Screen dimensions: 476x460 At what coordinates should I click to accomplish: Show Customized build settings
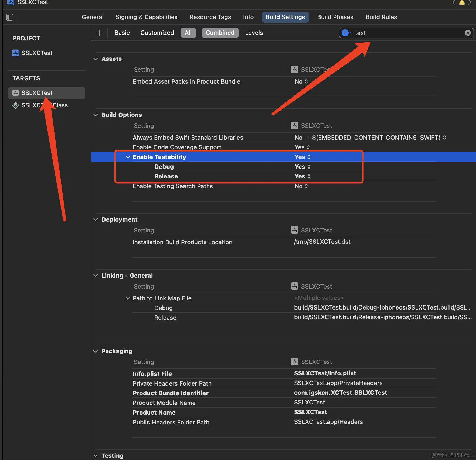pos(157,33)
